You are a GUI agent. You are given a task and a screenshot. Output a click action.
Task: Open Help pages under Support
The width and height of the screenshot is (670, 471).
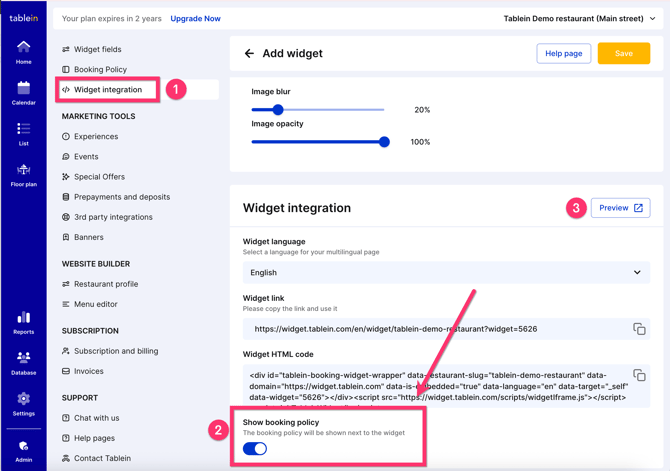click(x=94, y=438)
